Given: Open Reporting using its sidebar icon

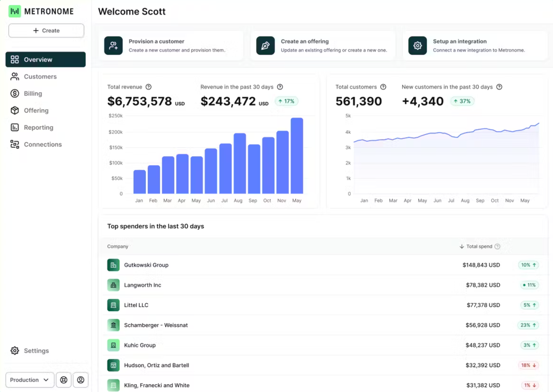Looking at the screenshot, I should (x=15, y=127).
